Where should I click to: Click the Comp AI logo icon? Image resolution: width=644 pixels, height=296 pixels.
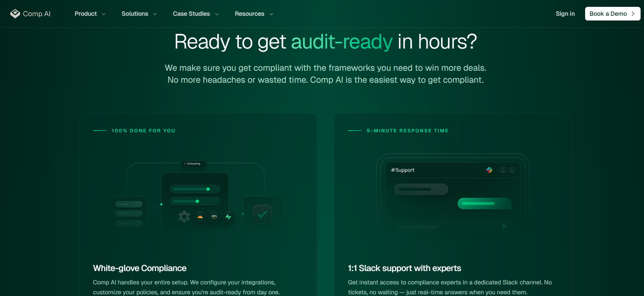point(15,14)
